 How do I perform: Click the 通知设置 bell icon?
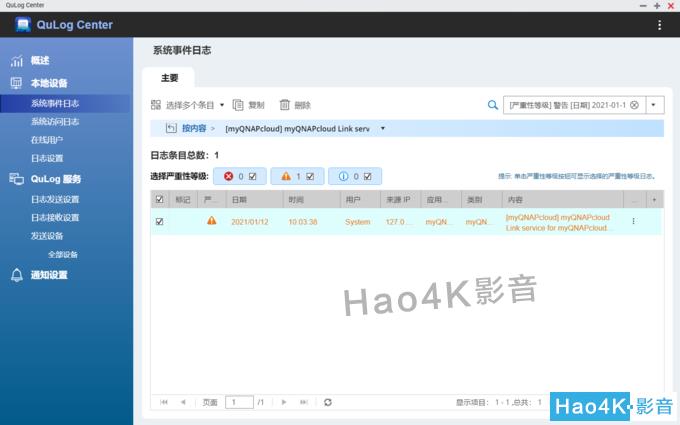[x=16, y=275]
